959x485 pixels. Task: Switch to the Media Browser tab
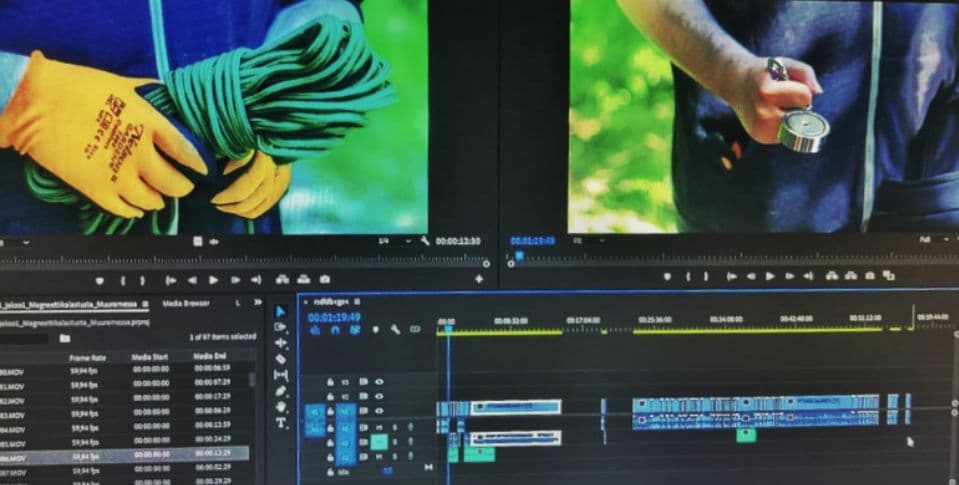186,302
